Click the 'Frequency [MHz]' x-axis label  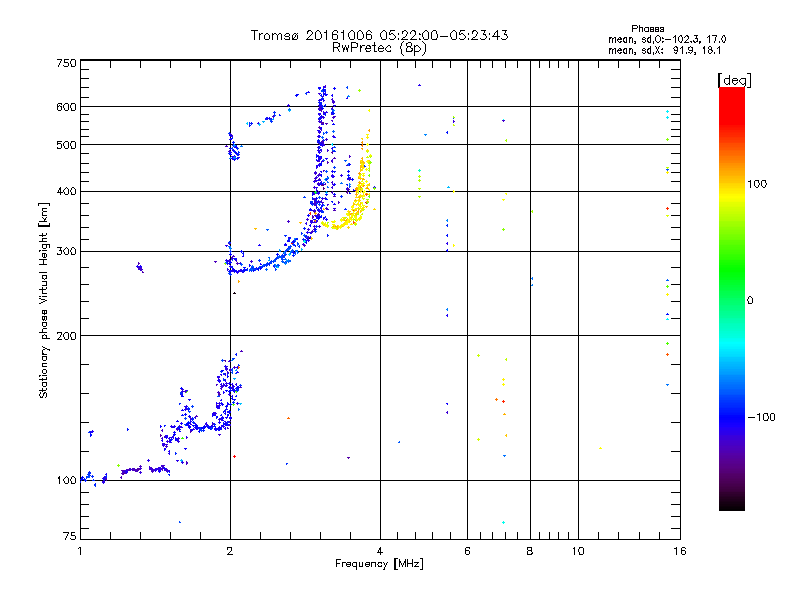[x=379, y=564]
